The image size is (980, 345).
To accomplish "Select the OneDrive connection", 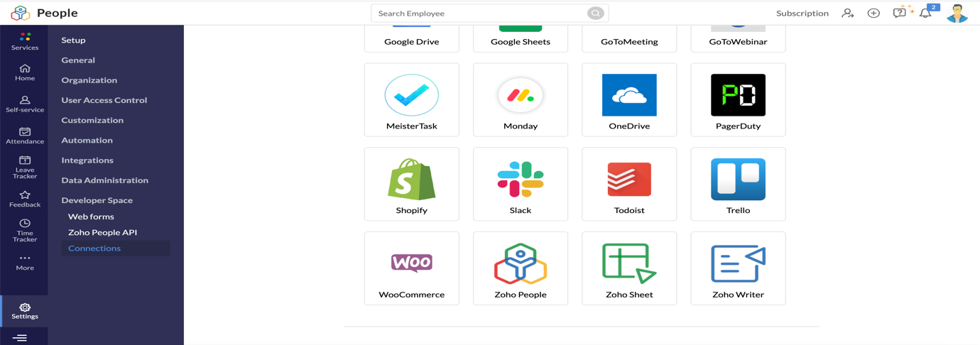I will (x=629, y=99).
